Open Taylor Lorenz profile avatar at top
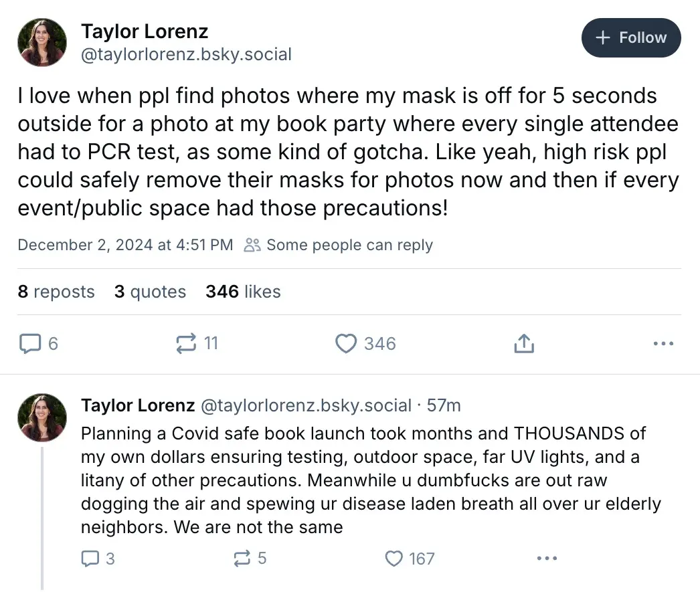 pos(42,42)
